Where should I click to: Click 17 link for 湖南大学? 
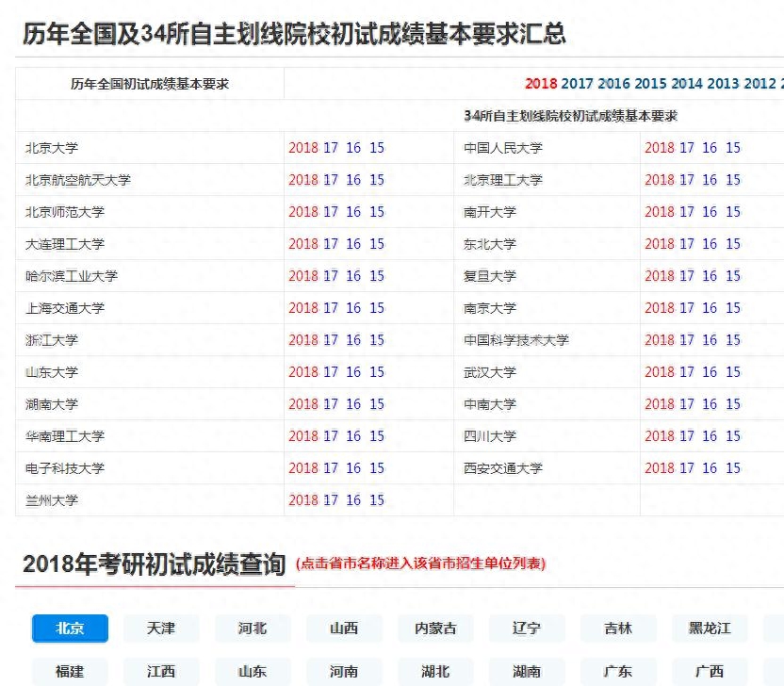pos(331,403)
